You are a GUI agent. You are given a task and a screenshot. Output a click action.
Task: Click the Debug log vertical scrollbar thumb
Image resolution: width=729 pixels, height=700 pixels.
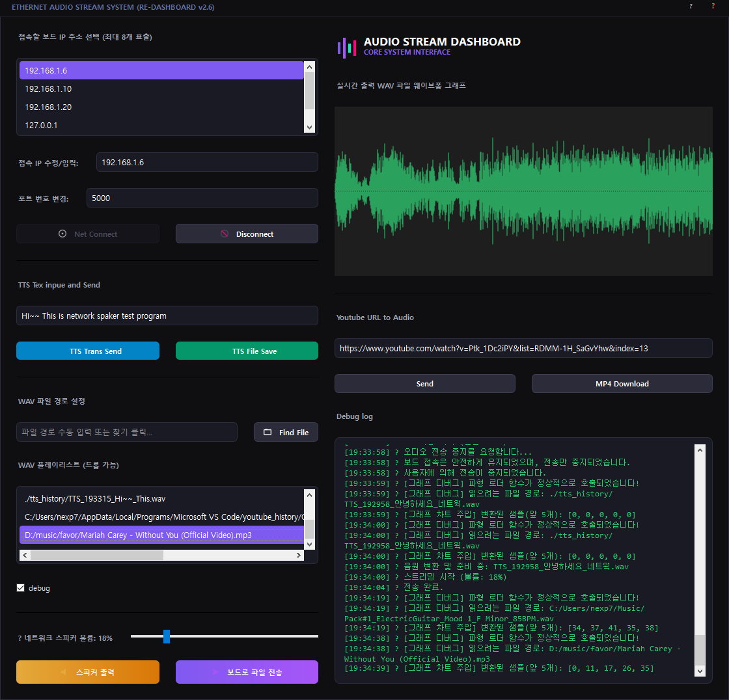[x=700, y=650]
